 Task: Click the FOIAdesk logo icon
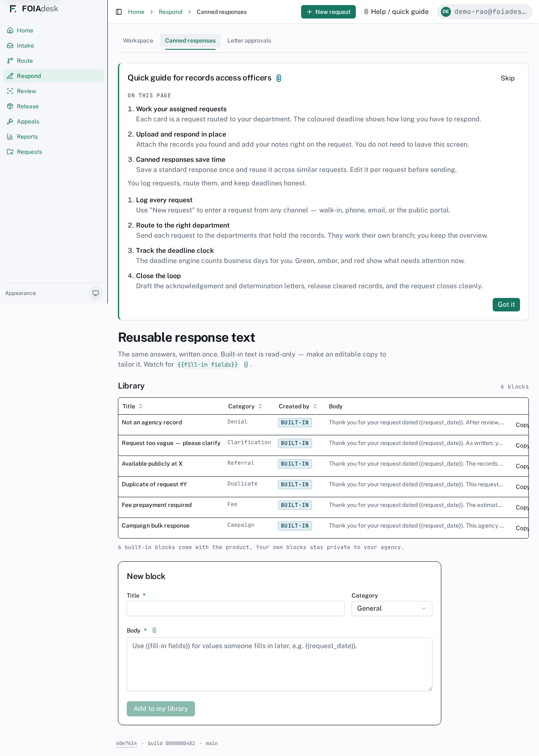point(13,9)
